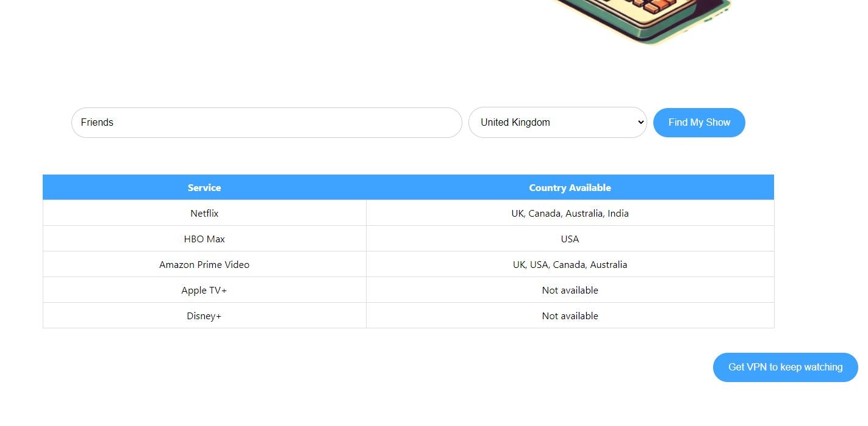Select the Service column header
Image resolution: width=868 pixels, height=426 pixels.
(x=204, y=187)
